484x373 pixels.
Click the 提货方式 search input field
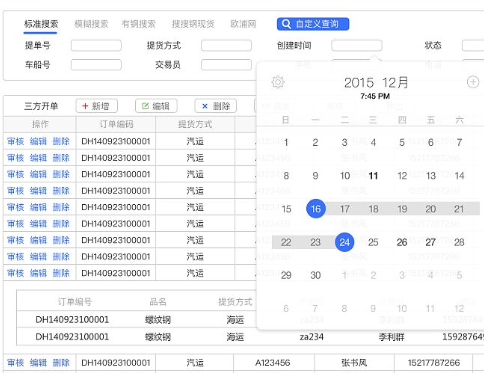[x=226, y=46]
